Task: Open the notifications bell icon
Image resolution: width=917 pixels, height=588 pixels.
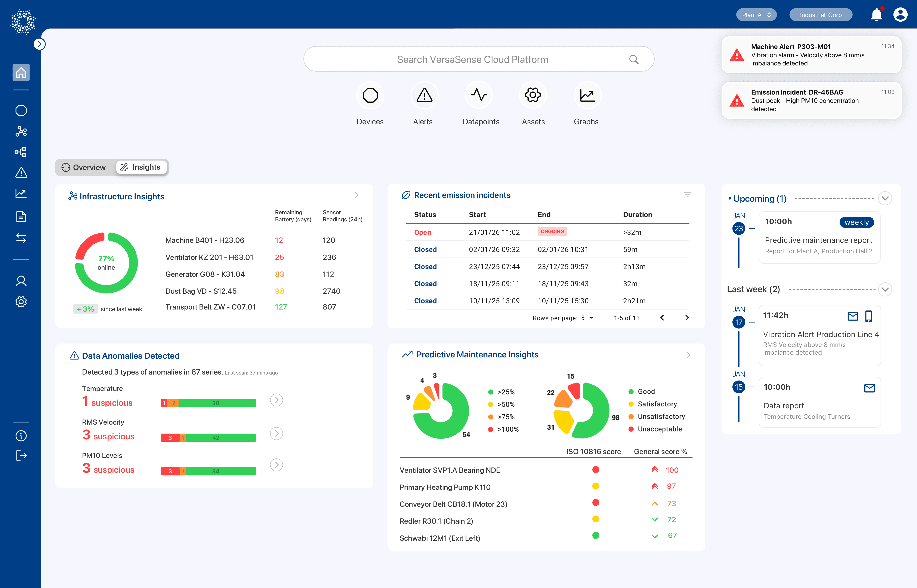Action: click(876, 15)
